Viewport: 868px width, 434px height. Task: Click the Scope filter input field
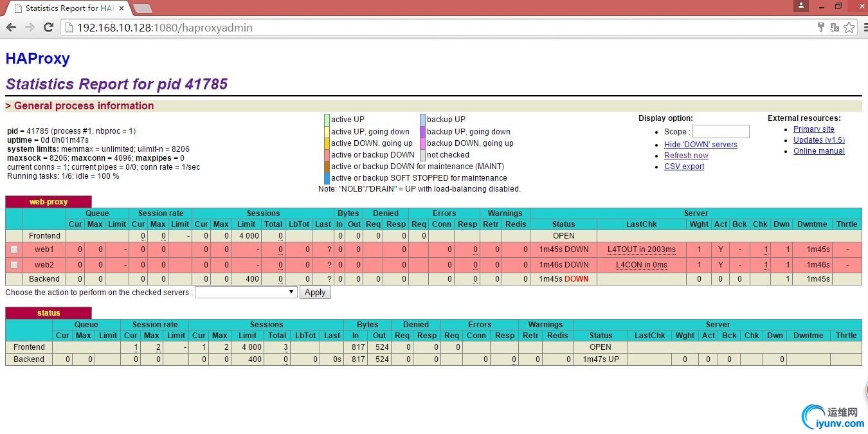pyautogui.click(x=721, y=131)
